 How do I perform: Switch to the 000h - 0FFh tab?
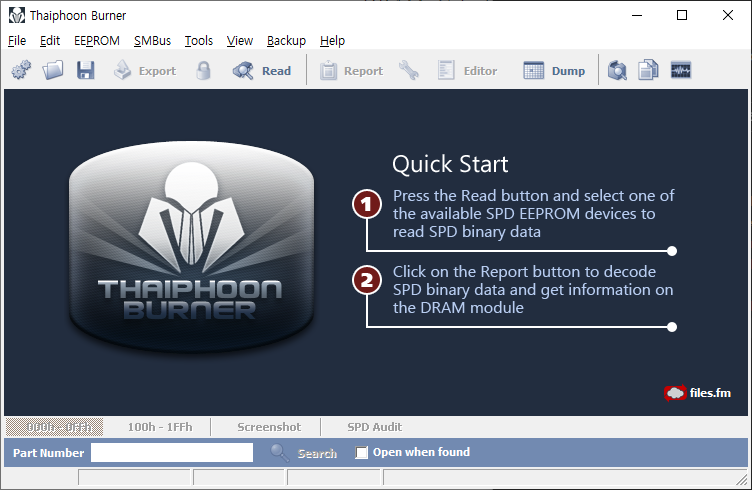pyautogui.click(x=54, y=427)
